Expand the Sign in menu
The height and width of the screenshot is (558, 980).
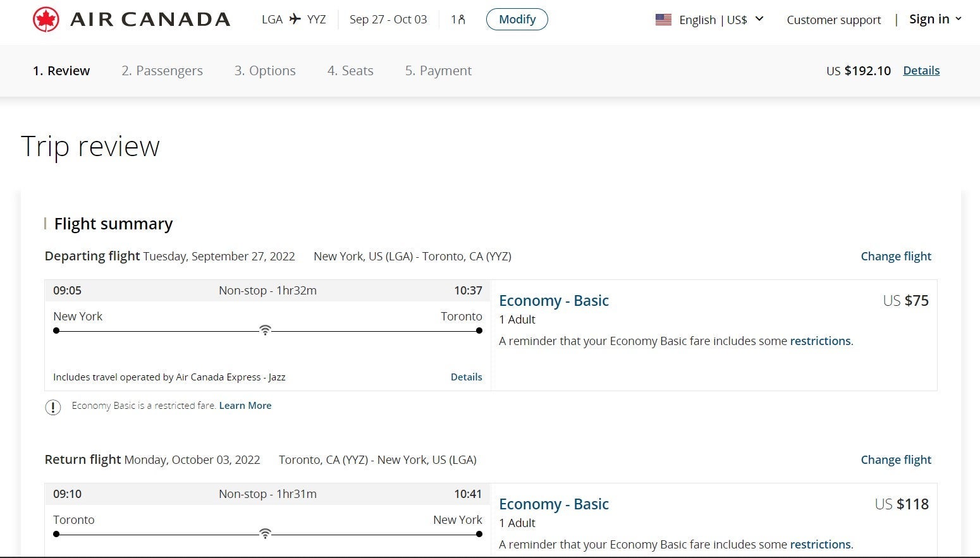point(934,19)
